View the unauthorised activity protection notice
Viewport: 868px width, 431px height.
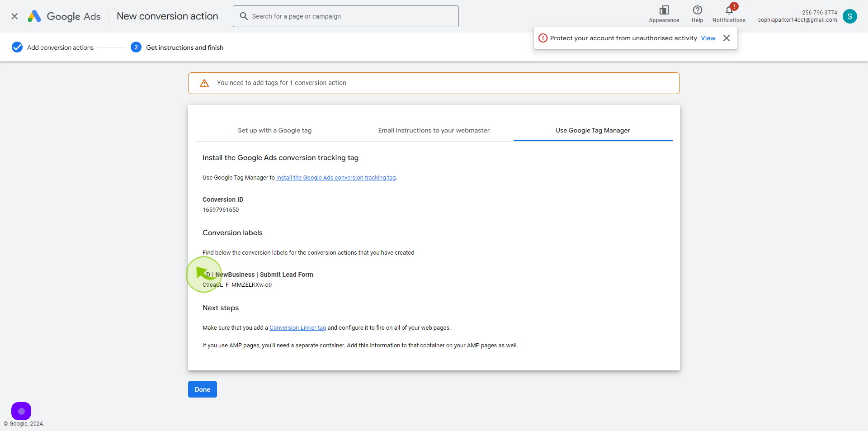point(708,38)
